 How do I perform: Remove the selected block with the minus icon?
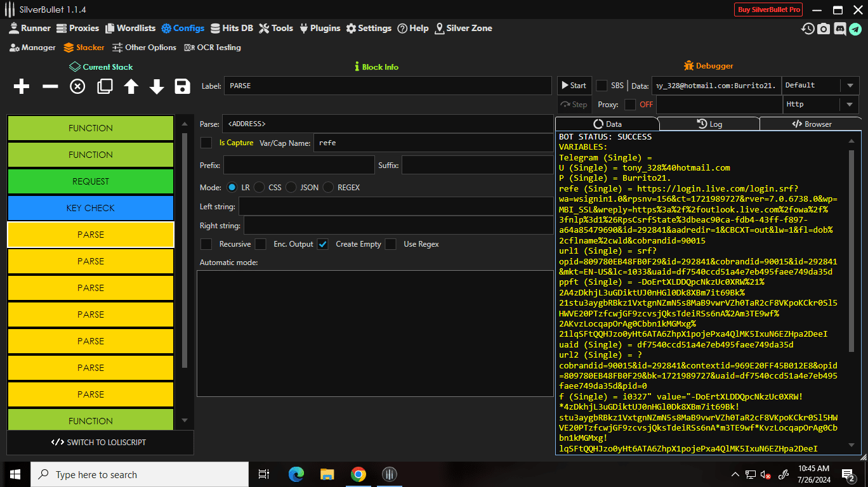(x=50, y=86)
